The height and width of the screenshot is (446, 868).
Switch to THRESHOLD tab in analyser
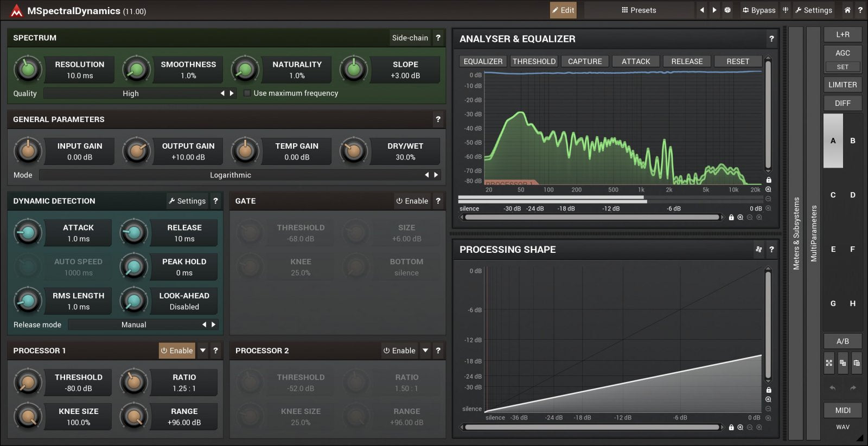pyautogui.click(x=534, y=61)
